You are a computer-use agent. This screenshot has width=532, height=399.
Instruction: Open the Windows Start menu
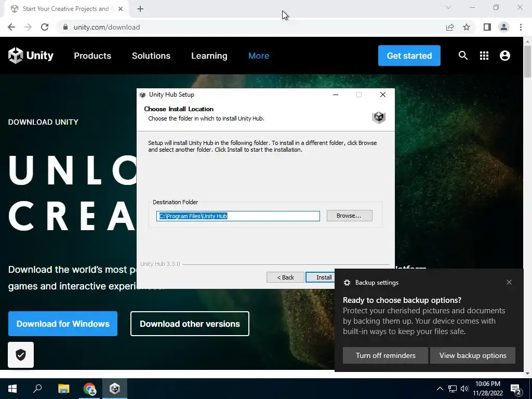pyautogui.click(x=12, y=389)
